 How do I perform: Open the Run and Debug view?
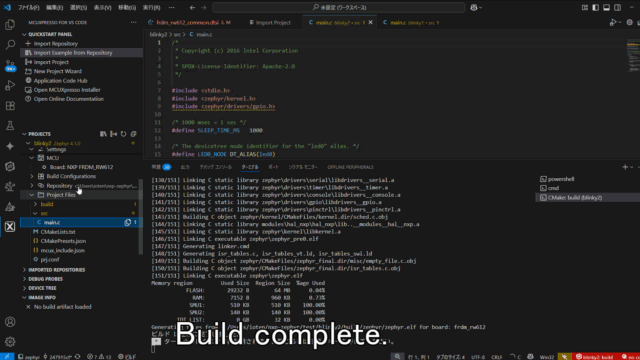(10, 85)
